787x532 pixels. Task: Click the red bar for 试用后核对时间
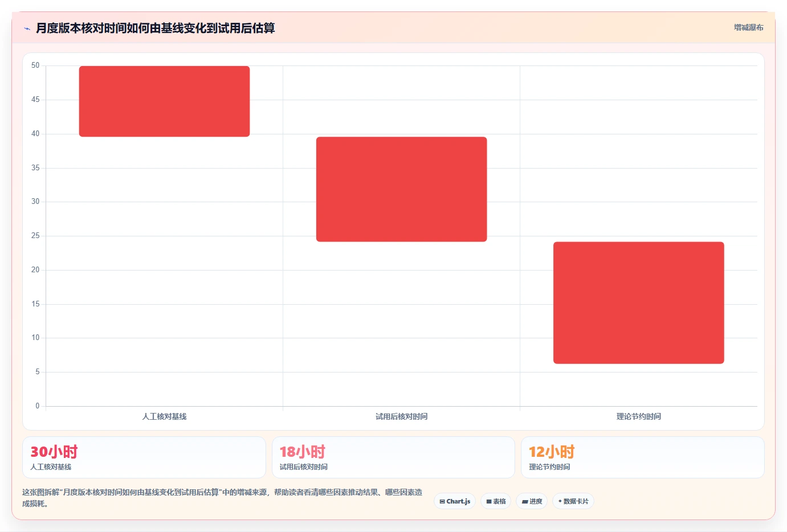point(401,189)
